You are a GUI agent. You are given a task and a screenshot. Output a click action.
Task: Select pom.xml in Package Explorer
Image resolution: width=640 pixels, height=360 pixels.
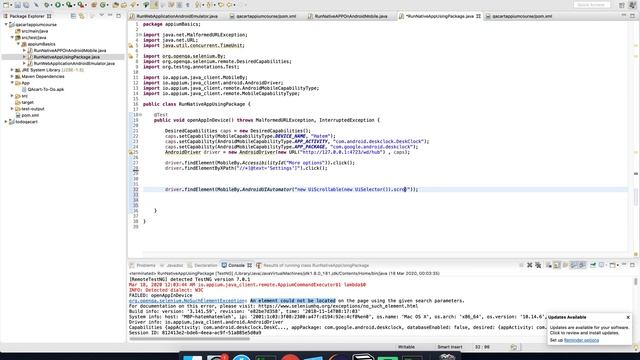click(x=30, y=116)
